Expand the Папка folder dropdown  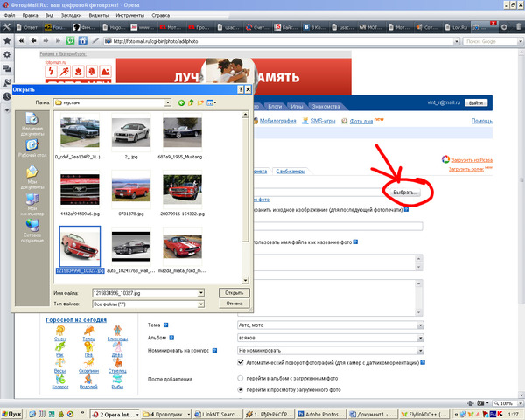click(168, 103)
